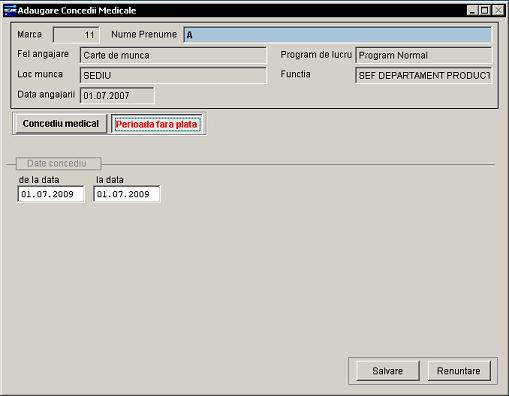The width and height of the screenshot is (509, 396).
Task: Open the Concediu medical tab
Action: pyautogui.click(x=61, y=124)
